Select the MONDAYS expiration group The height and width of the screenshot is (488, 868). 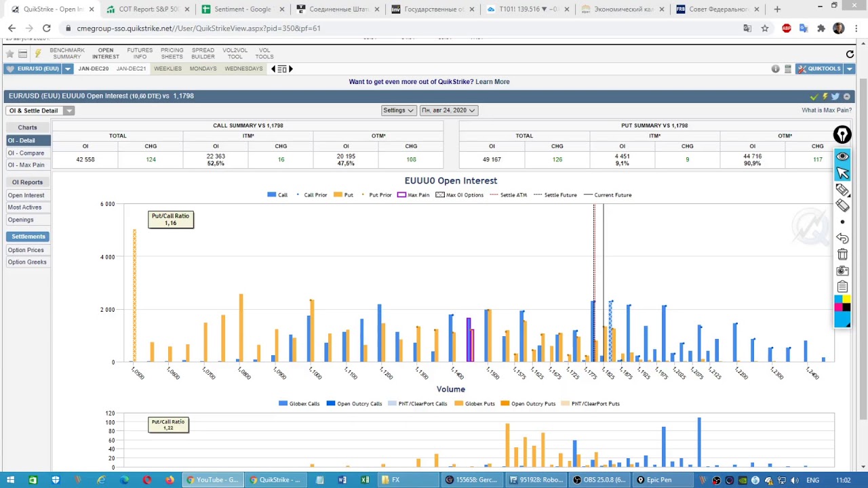tap(203, 69)
